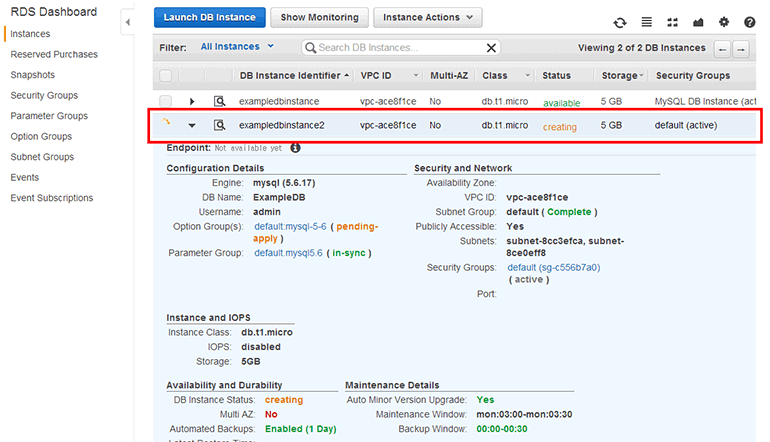Collapse the RDS Dashboard sidebar
770x442 pixels.
128,22
